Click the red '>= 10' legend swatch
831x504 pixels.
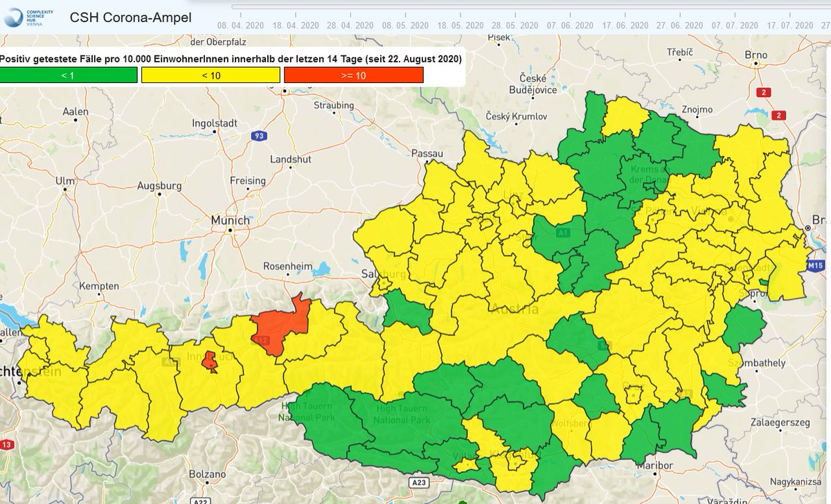[x=353, y=75]
